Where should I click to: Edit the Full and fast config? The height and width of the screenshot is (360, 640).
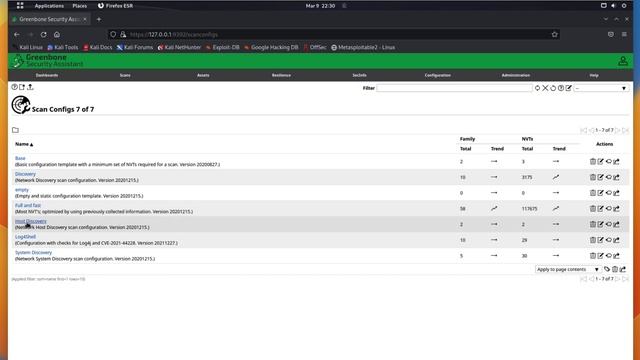600,209
